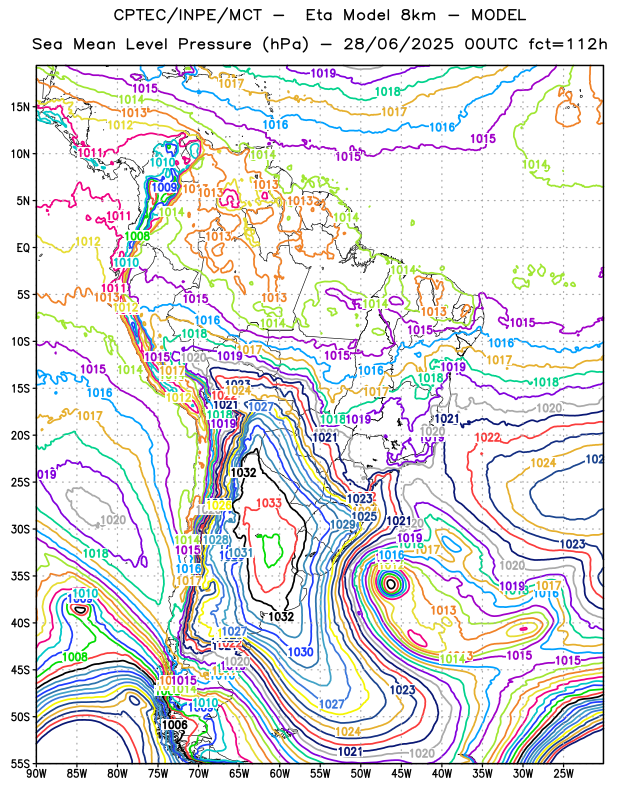This screenshot has width=618, height=800.
Task: Select the blue 1030 contour label
Action: click(301, 652)
